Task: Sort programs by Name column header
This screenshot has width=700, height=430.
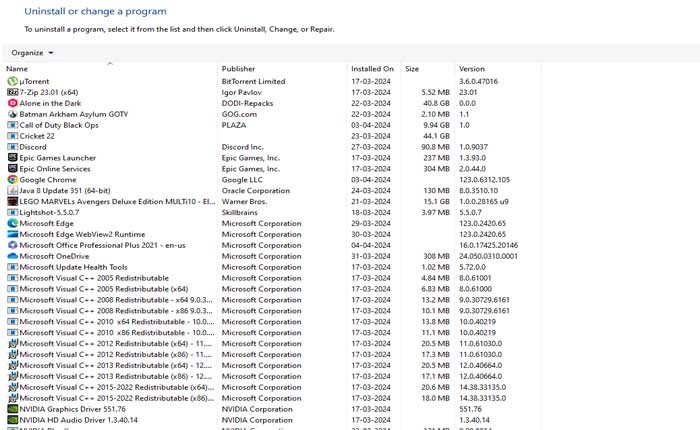Action: (17, 69)
